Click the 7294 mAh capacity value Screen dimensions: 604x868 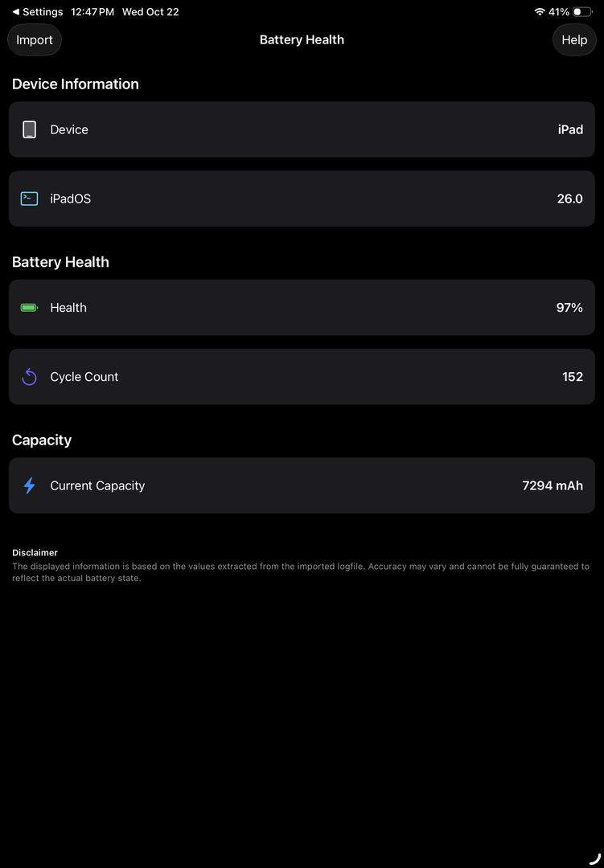coord(552,485)
